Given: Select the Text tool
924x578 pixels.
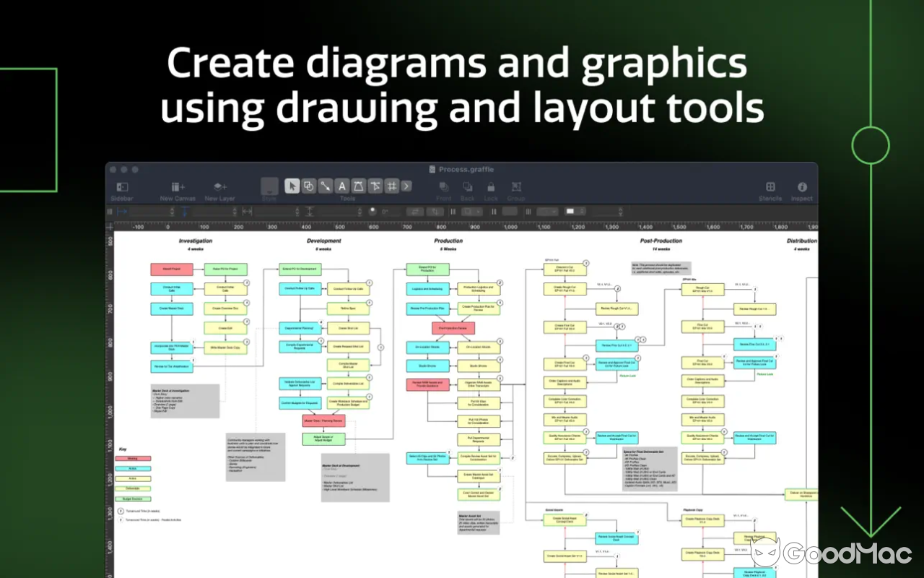Looking at the screenshot, I should coord(342,186).
